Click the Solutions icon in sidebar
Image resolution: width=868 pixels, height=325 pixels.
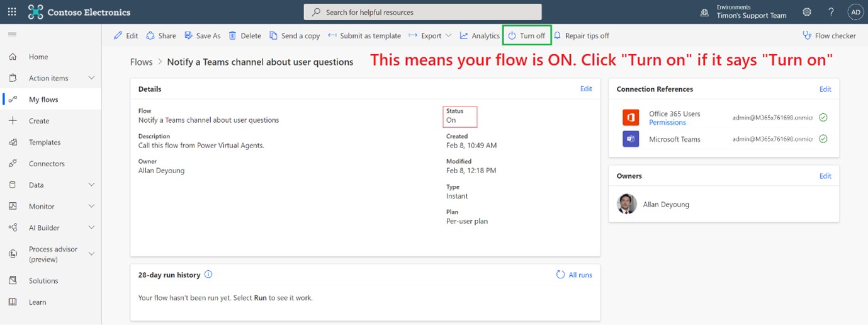click(13, 281)
